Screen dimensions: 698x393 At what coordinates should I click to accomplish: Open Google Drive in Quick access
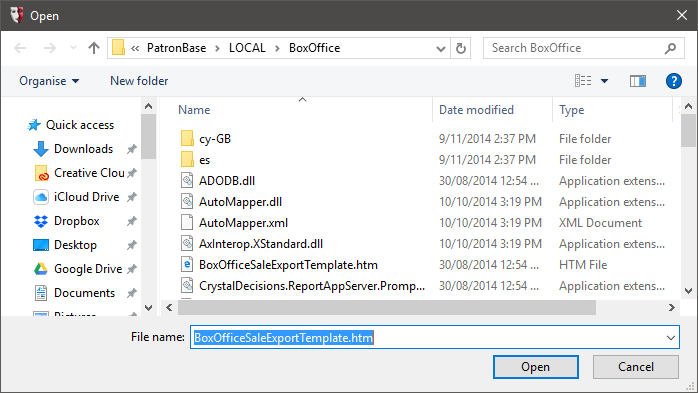88,269
